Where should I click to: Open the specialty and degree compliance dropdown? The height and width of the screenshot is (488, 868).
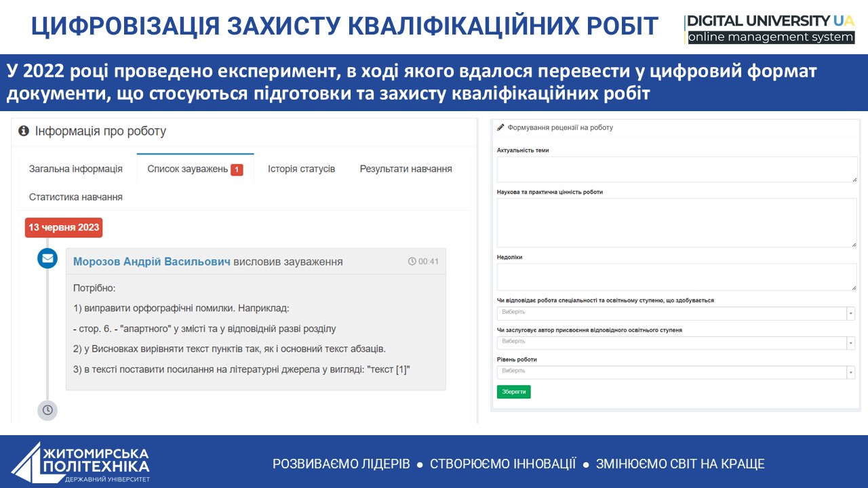pos(676,313)
